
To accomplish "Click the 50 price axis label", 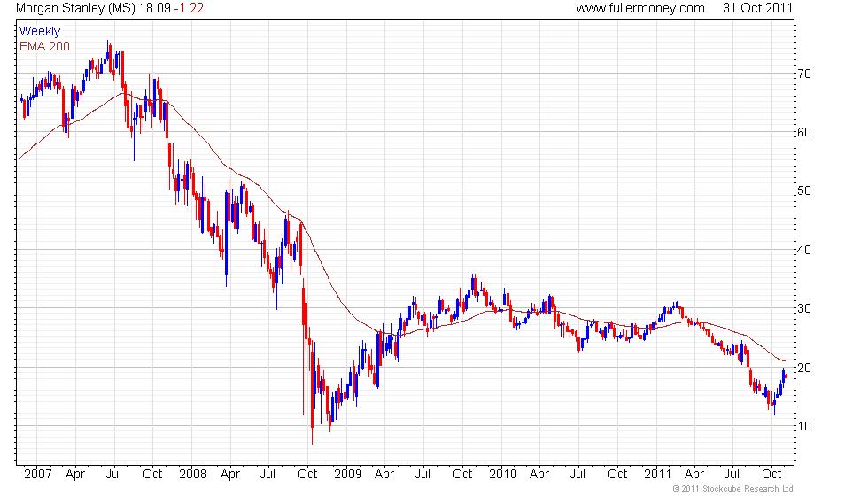I will click(x=804, y=191).
